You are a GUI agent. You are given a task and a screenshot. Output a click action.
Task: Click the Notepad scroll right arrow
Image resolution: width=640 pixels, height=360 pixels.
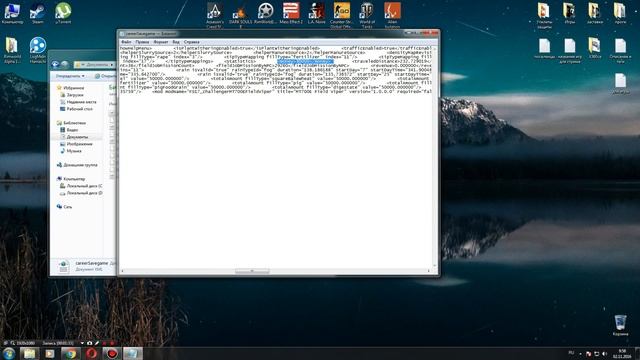429,271
